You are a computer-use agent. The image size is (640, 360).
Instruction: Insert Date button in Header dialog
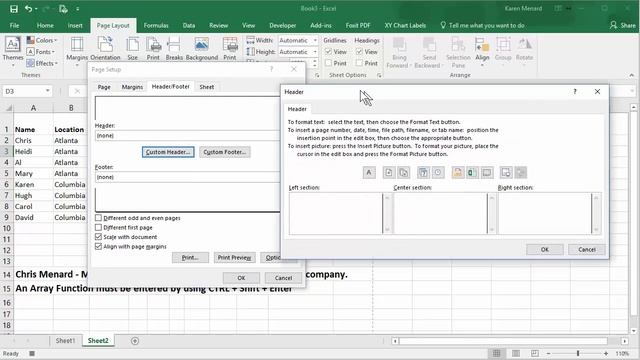[423, 172]
